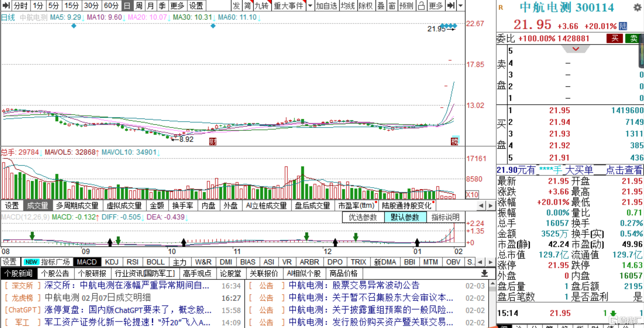
Task: Click the 预测 forecast button
Action: click(x=406, y=5)
